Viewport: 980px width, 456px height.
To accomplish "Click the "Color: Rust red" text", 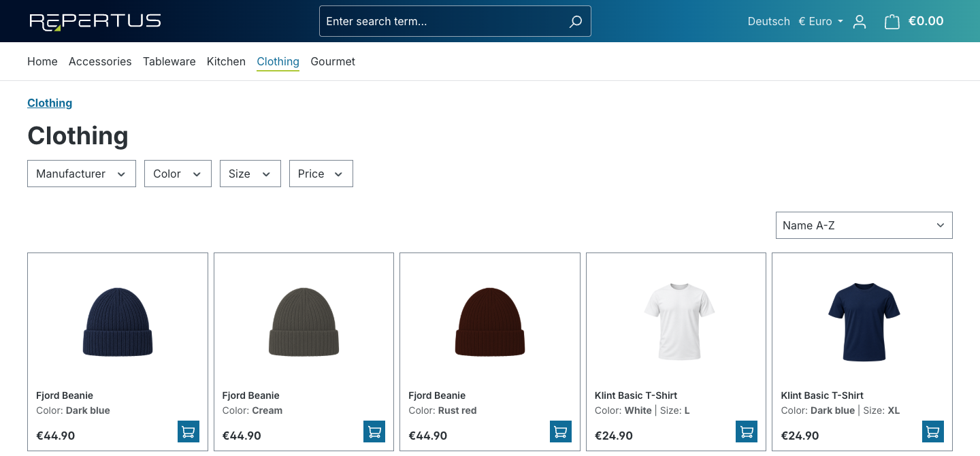I will point(442,410).
